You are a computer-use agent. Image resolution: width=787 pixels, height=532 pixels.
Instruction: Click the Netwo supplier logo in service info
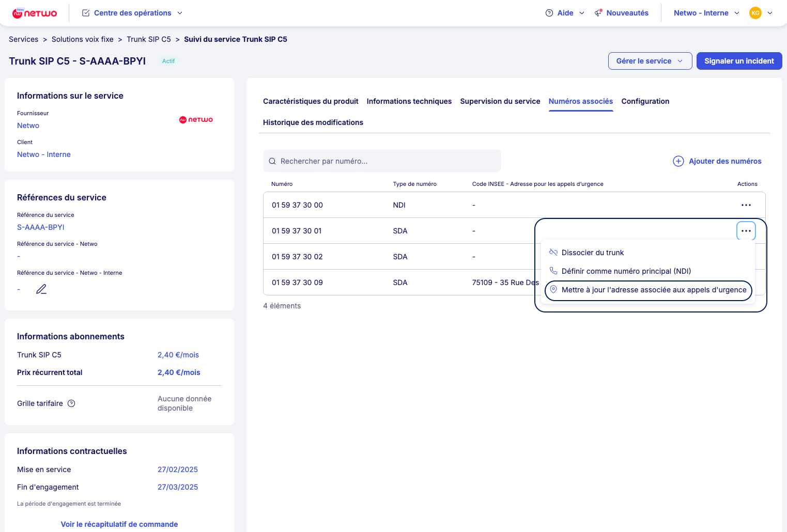[196, 120]
